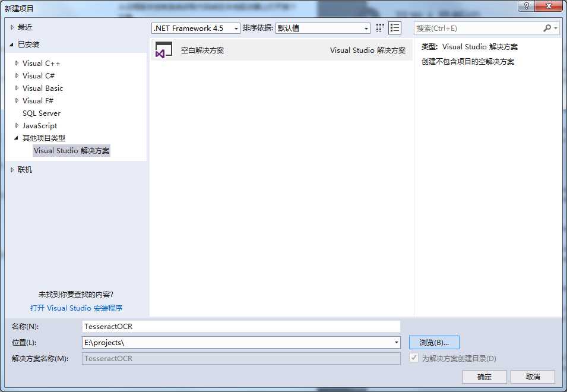Select SQL Server in the tree

(42, 113)
